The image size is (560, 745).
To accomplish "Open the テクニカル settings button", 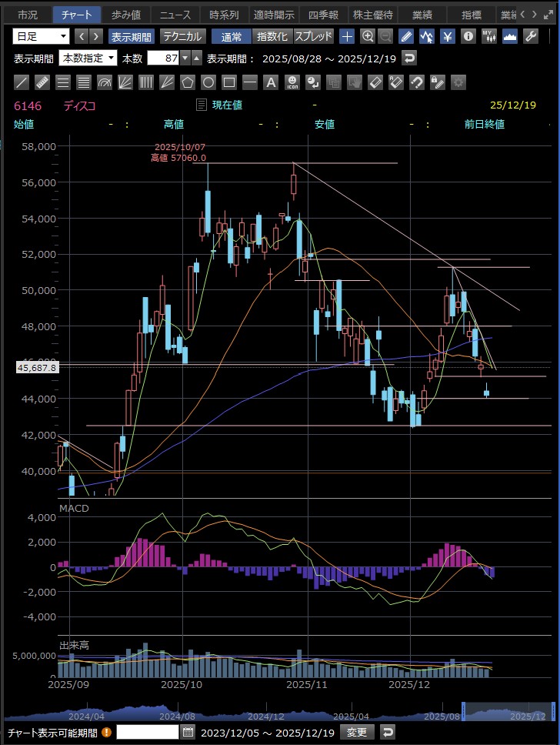I will click(x=182, y=36).
